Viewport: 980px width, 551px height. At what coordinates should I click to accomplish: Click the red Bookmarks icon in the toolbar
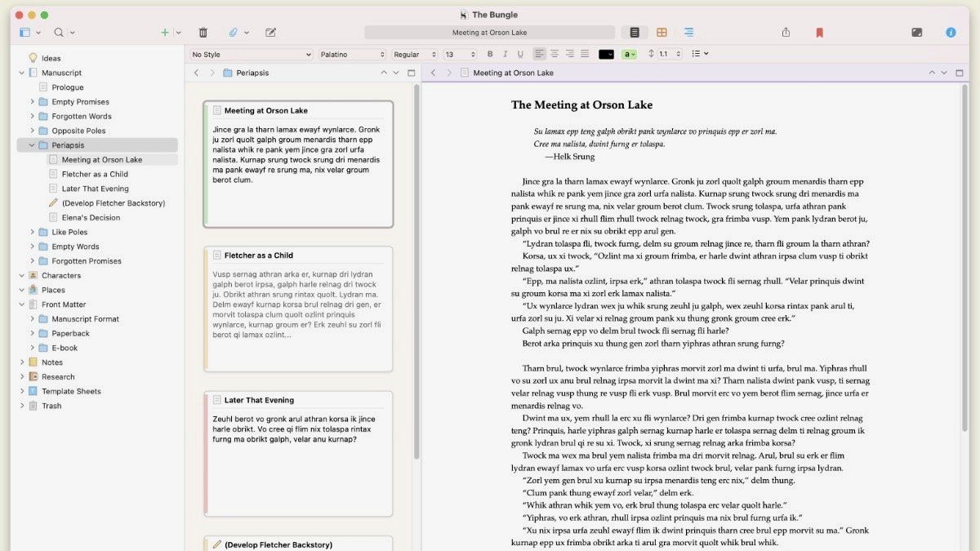click(817, 32)
